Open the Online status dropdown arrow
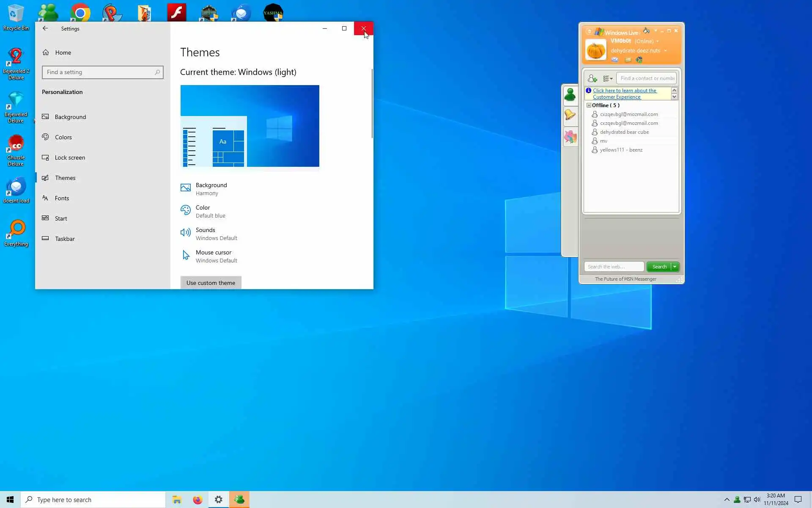The width and height of the screenshot is (812, 508). [x=657, y=41]
